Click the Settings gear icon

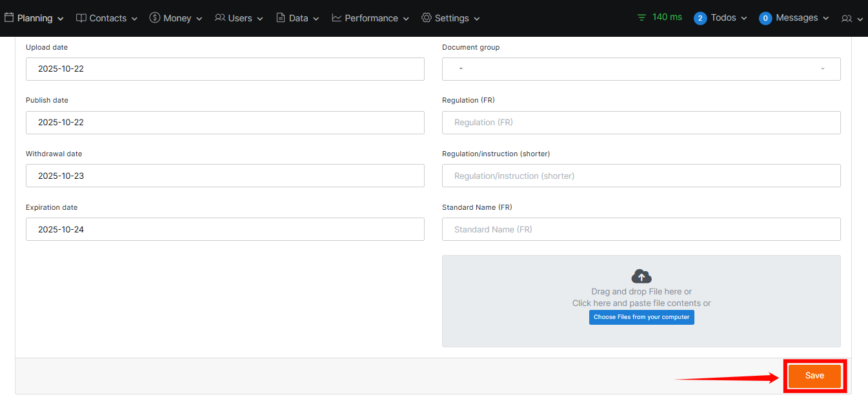(427, 18)
